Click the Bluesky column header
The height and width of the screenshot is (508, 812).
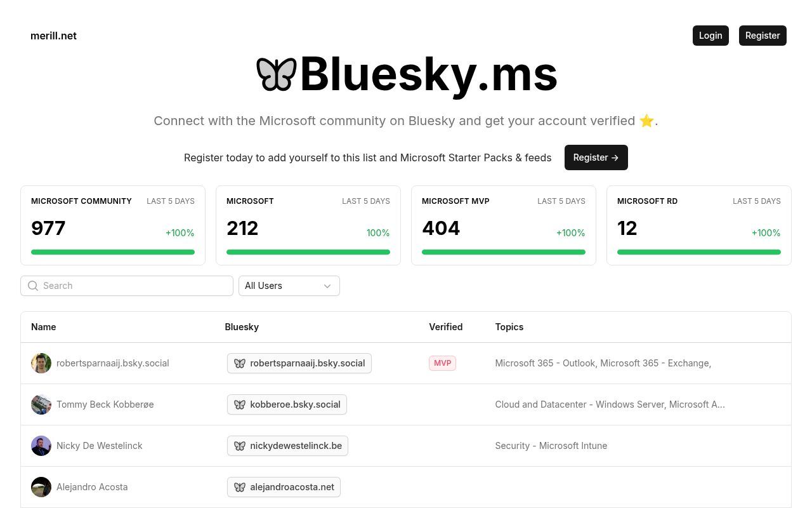(x=242, y=327)
